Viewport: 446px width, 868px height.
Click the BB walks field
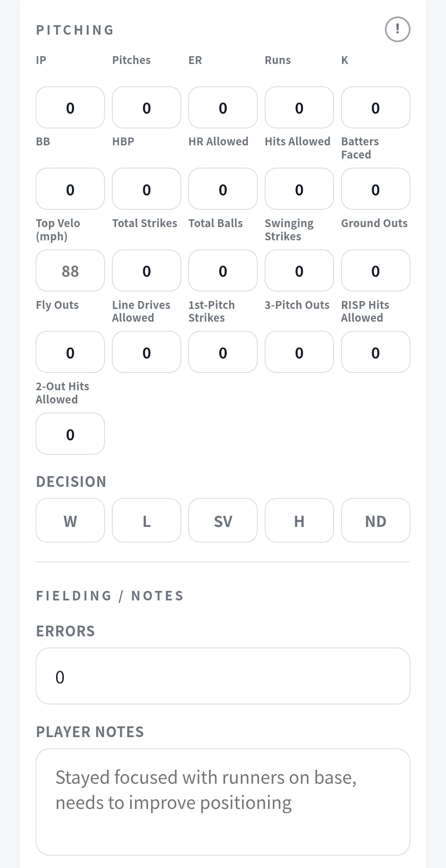pos(70,189)
